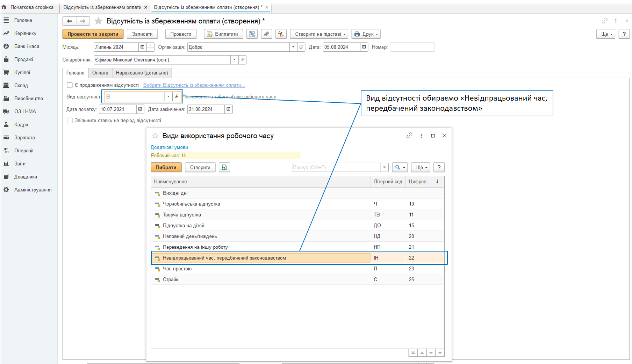Switch to the Оплата tab
Screen dimensions: 632x364
pos(100,73)
